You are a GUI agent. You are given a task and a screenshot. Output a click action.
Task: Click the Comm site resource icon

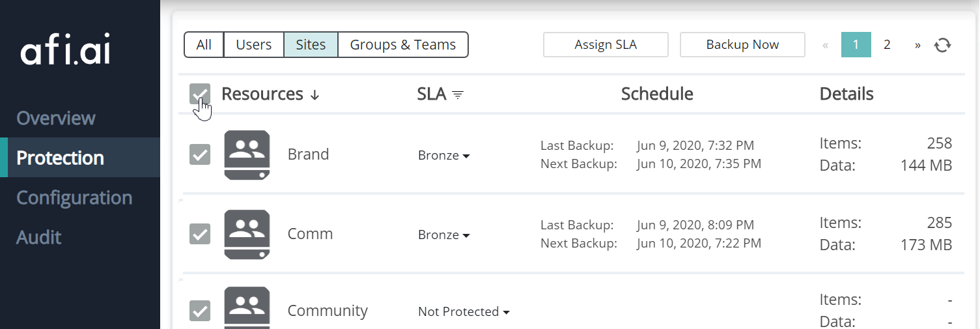(x=247, y=235)
